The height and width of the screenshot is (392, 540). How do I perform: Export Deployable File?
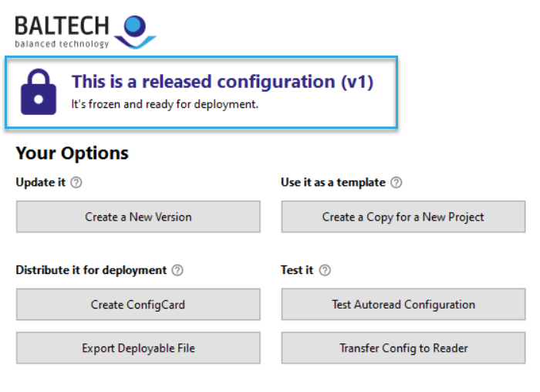point(138,348)
